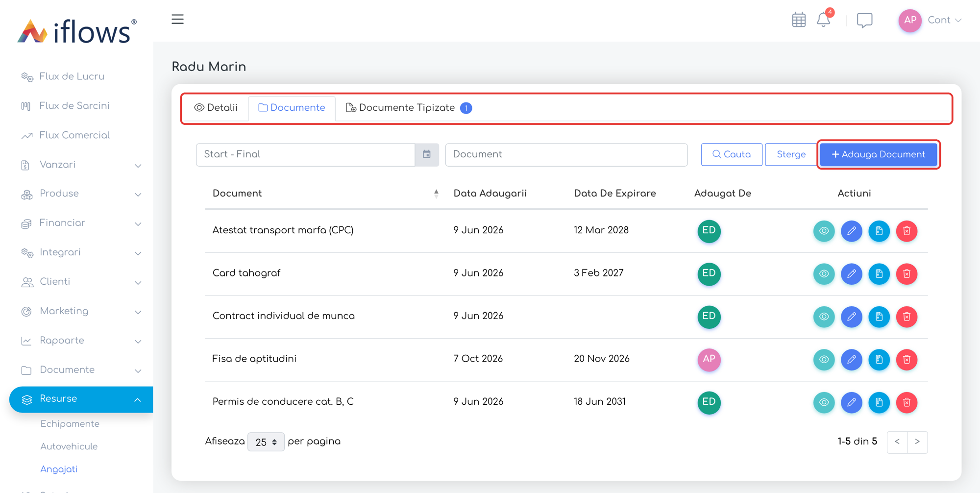Screen dimensions: 980x493
Task: Focus the Start - Final date field
Action: pos(305,154)
